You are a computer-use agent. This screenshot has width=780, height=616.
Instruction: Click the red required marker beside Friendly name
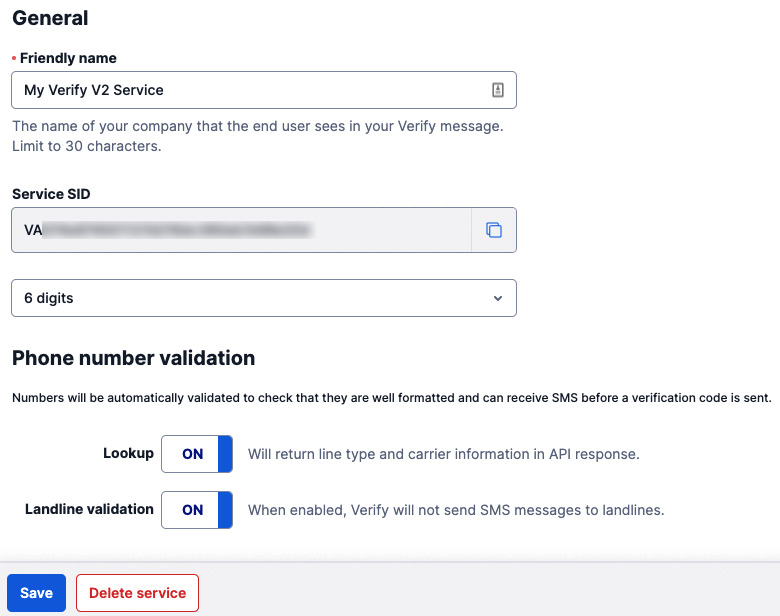[14, 58]
